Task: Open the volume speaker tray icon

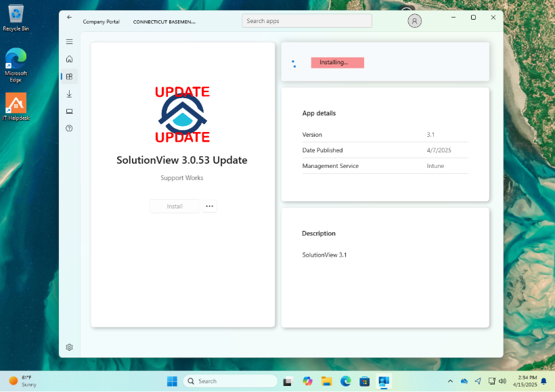Action: [x=502, y=381]
